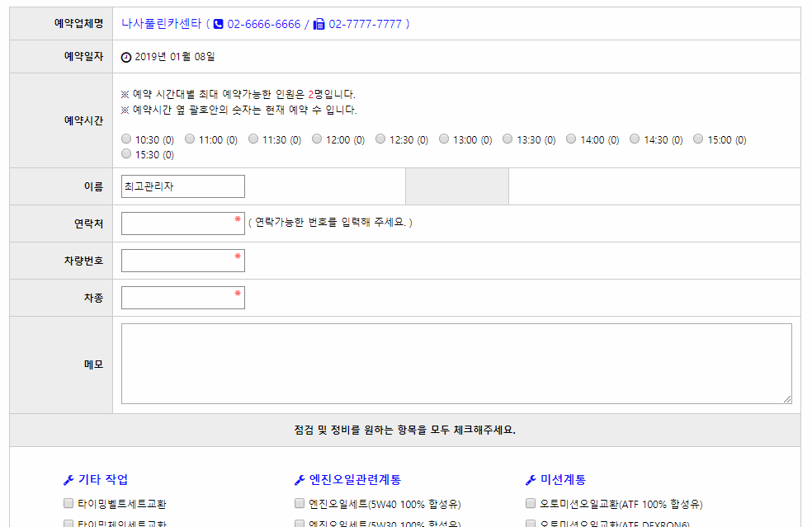Tick 엔진오일세트(5W40 100% 합성유) checkbox
The height and width of the screenshot is (527, 812).
point(300,503)
